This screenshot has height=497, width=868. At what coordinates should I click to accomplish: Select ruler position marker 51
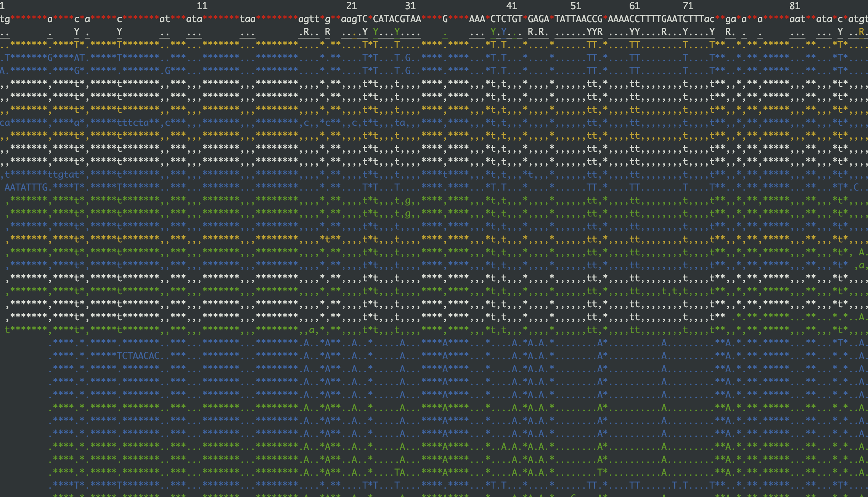point(576,6)
